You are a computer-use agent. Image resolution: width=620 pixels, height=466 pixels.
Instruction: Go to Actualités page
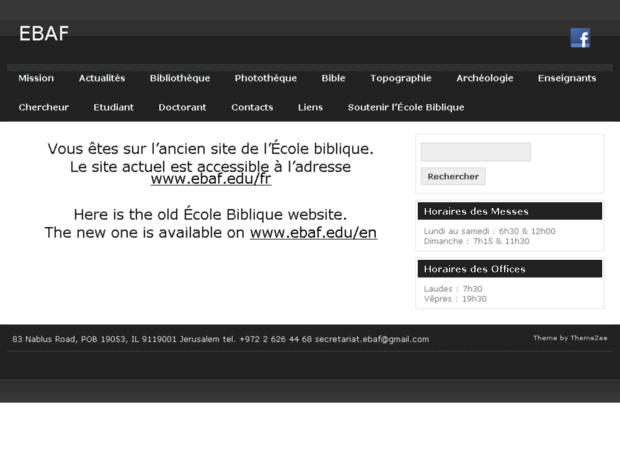102,78
